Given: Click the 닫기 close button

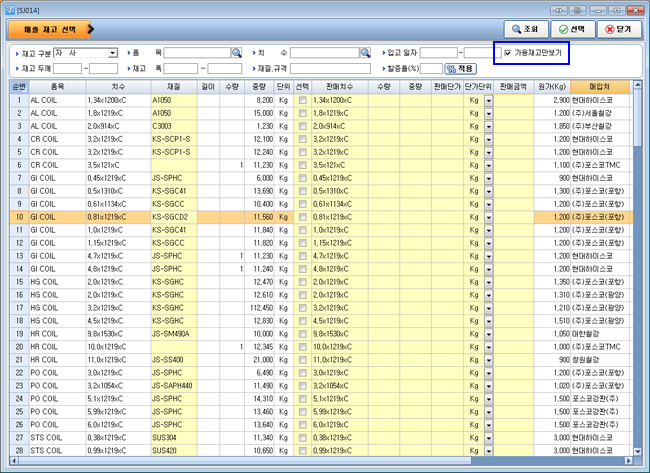Looking at the screenshot, I should pos(619,29).
